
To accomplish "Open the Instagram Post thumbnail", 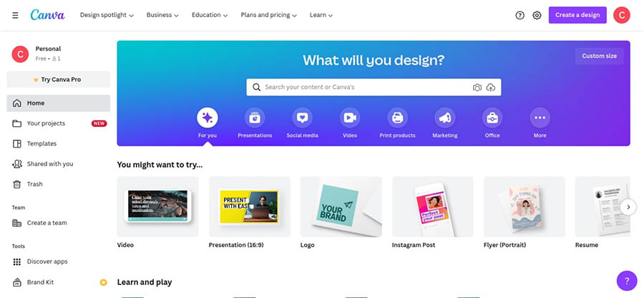I will [432, 207].
